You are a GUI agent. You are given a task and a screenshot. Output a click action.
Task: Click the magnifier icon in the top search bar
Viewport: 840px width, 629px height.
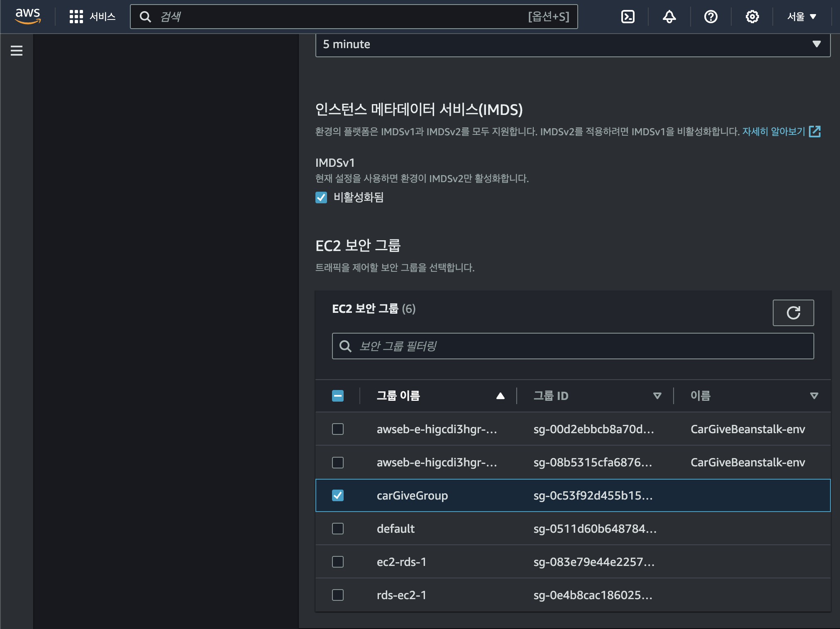click(145, 17)
